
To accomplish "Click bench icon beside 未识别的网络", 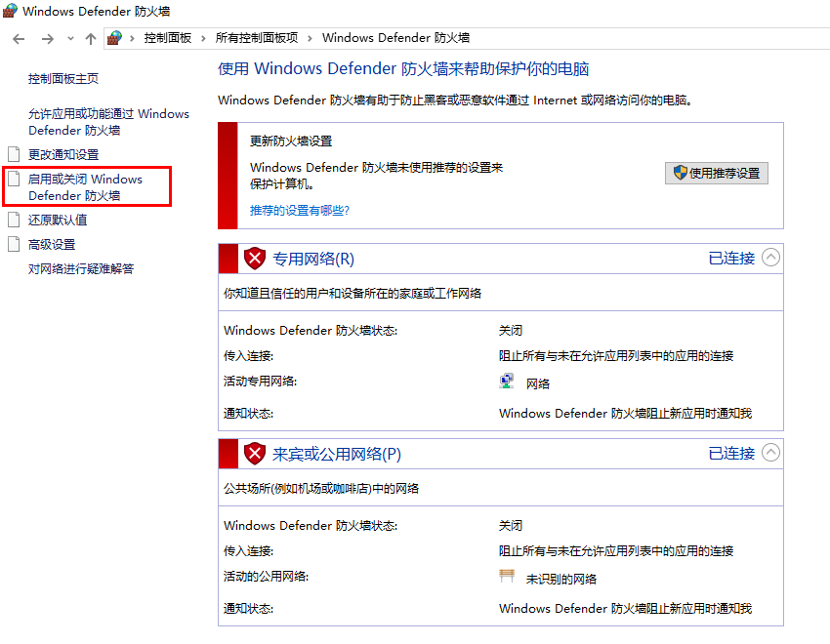I will click(507, 576).
